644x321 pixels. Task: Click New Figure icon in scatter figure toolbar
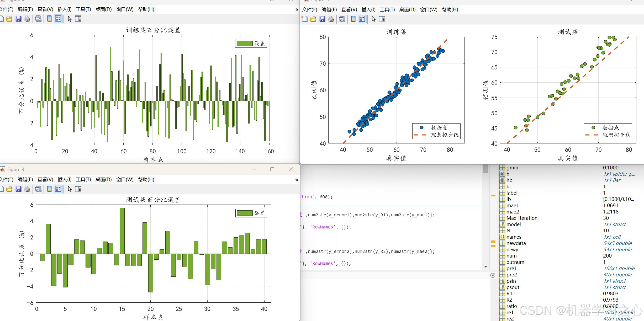[304, 19]
